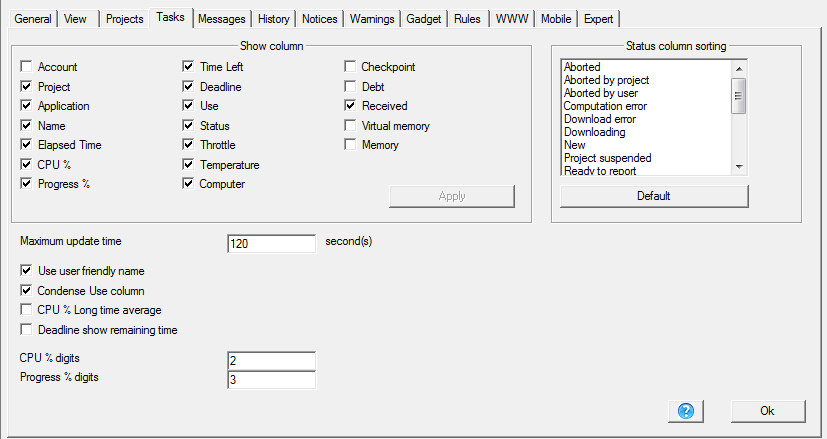Open the Expert tab
Image resolution: width=827 pixels, height=439 pixels.
point(598,19)
